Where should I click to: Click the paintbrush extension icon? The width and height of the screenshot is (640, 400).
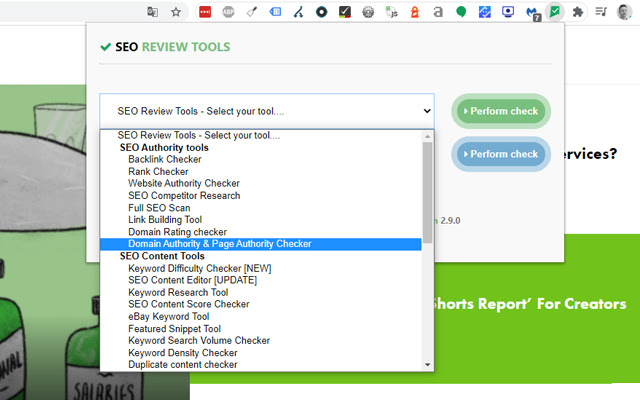(252, 12)
